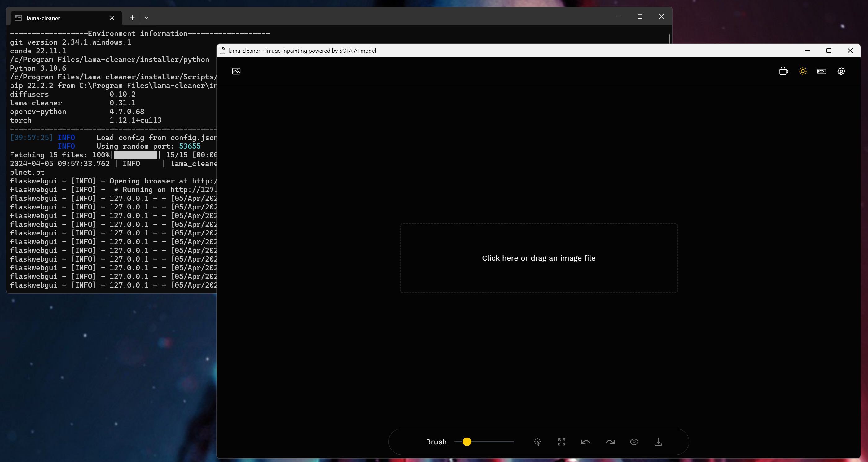
Task: Click the 'Click here or drag an image file' area
Action: coord(539,258)
